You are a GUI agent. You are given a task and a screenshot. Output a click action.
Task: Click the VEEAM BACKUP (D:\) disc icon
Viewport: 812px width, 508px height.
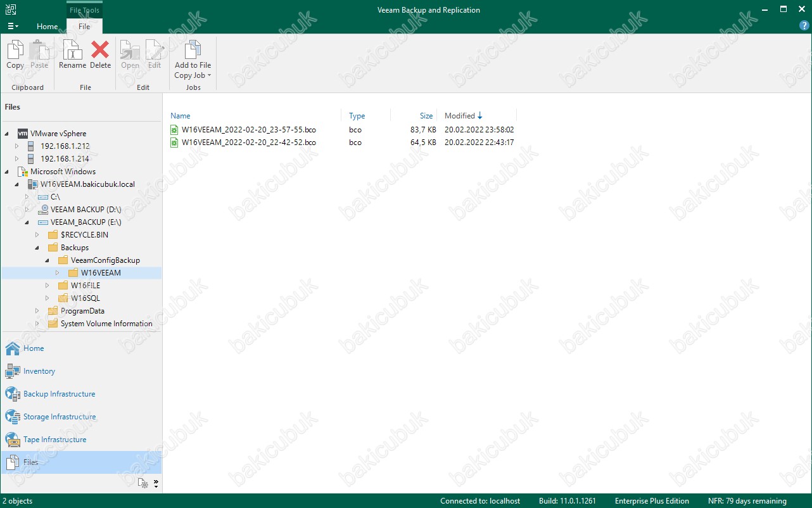point(43,210)
